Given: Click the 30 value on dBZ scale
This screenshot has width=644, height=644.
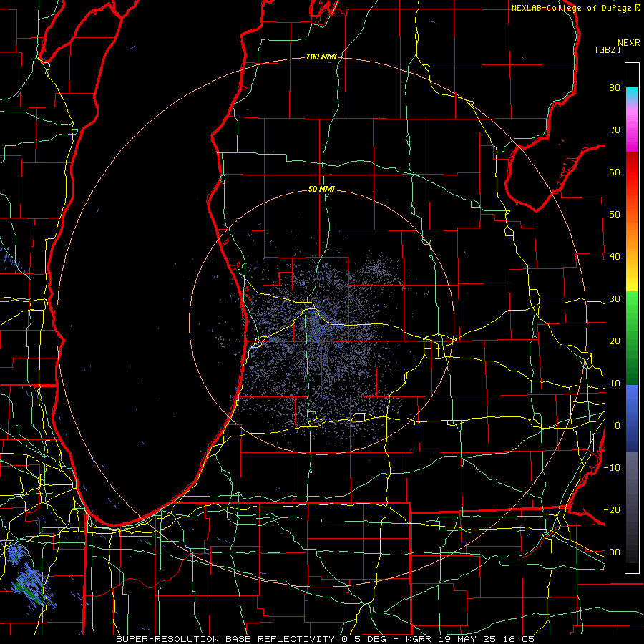Looking at the screenshot, I should pos(615,299).
